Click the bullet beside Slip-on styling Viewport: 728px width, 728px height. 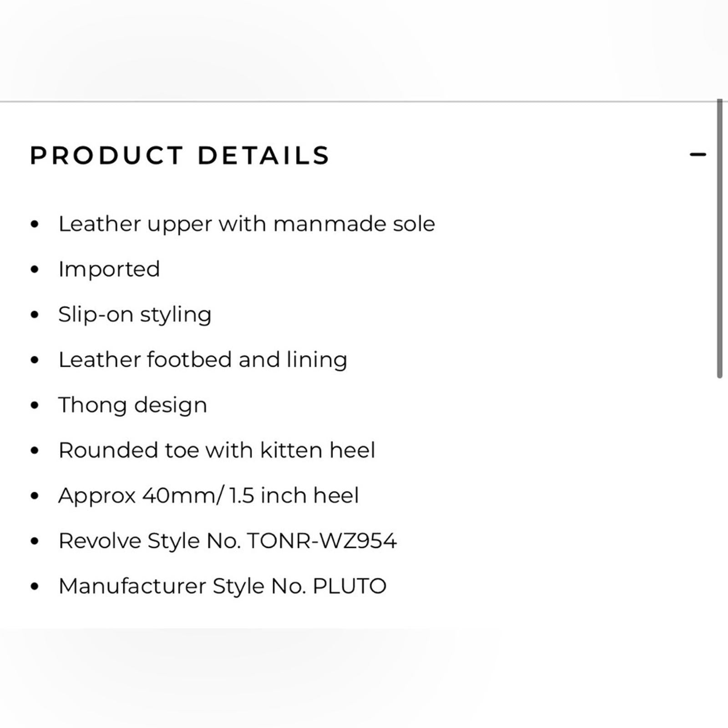pyautogui.click(x=35, y=314)
